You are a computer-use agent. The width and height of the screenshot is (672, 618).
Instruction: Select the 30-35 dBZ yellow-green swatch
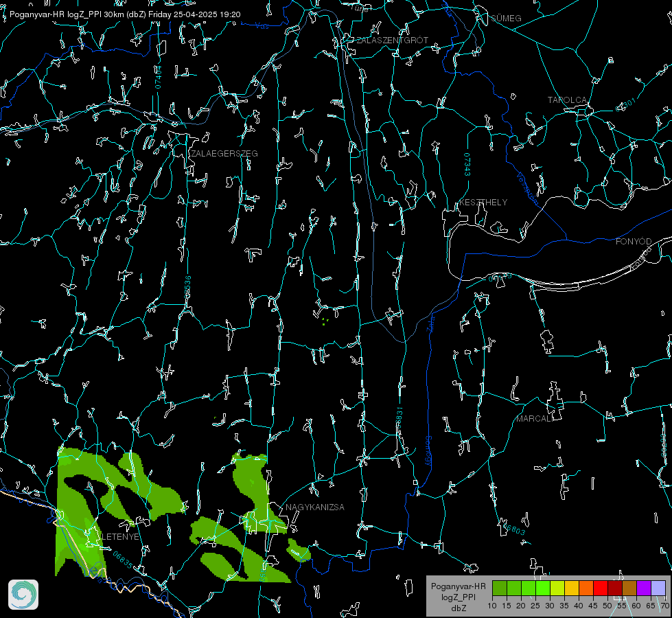(x=557, y=588)
